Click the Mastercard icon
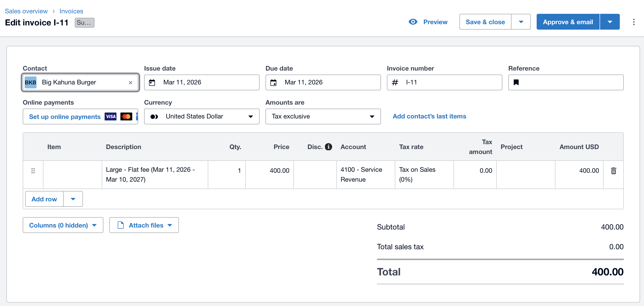The image size is (644, 306). [126, 116]
